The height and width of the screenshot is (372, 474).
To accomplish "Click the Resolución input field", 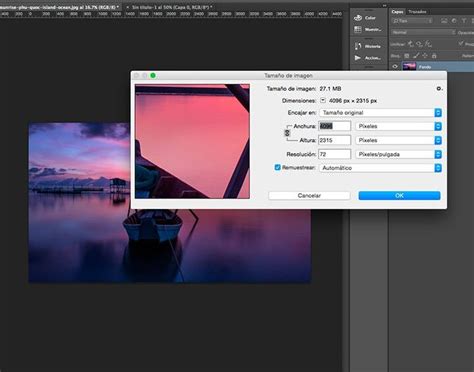I will 334,154.
